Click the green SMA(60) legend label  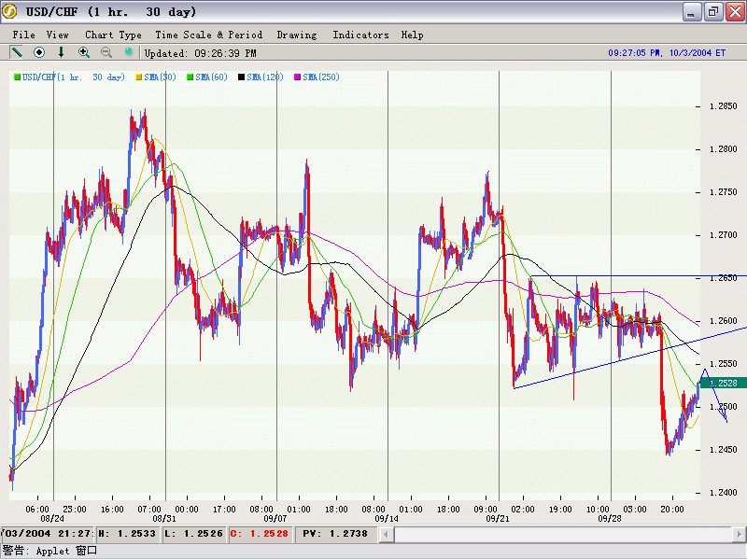pyautogui.click(x=214, y=77)
